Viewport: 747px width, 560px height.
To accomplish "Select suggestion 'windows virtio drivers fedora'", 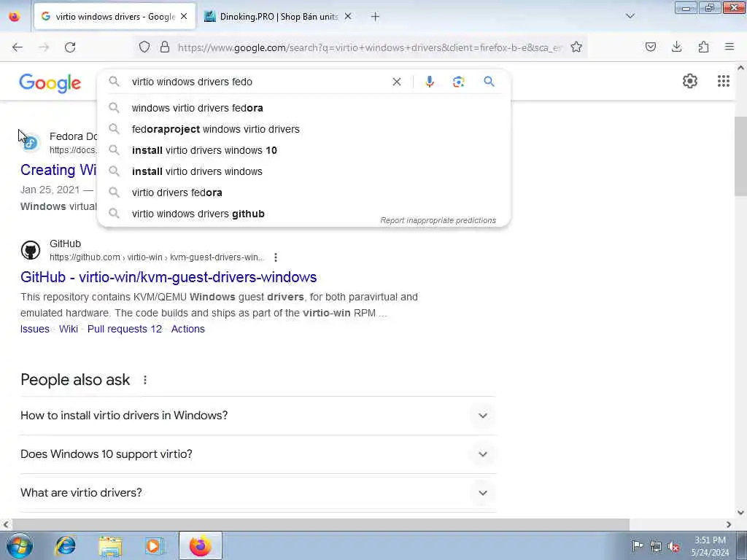I will 304,108.
